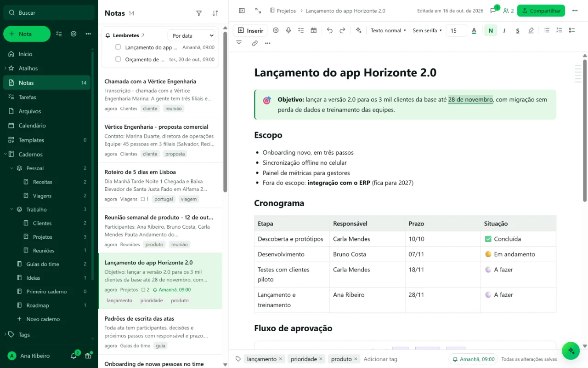Open the Por data reminders dropdown
The height and width of the screenshot is (368, 588).
point(192,35)
